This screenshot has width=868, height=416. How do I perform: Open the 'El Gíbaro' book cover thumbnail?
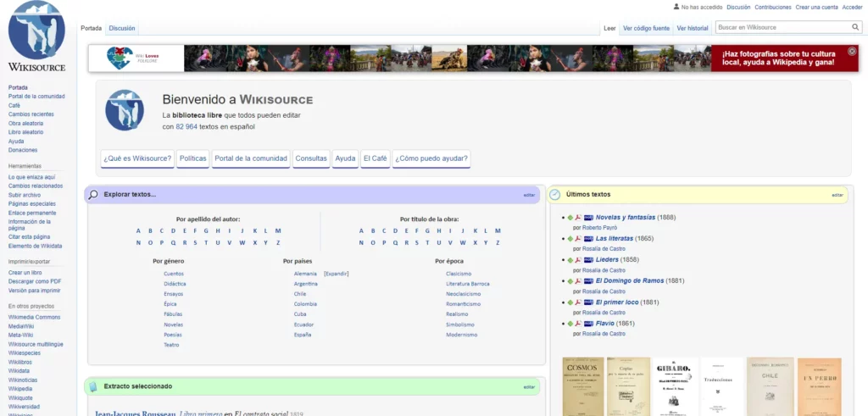[676, 386]
